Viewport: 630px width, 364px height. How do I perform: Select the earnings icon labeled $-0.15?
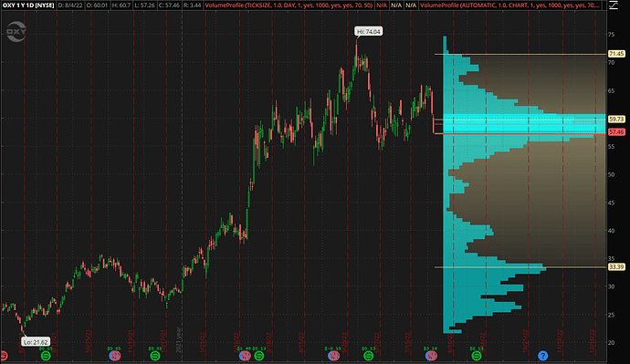[x=333, y=356]
